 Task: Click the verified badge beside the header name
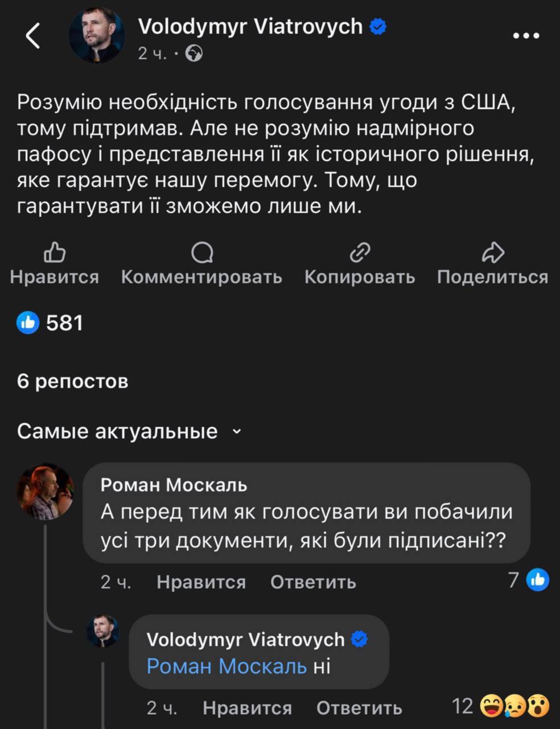coord(378,26)
